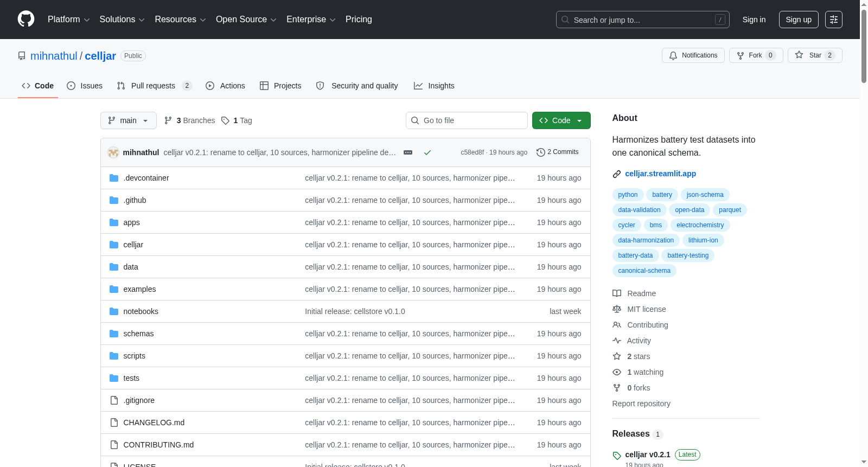Image resolution: width=868 pixels, height=467 pixels.
Task: Click the notebooks folder icon
Action: 114,311
